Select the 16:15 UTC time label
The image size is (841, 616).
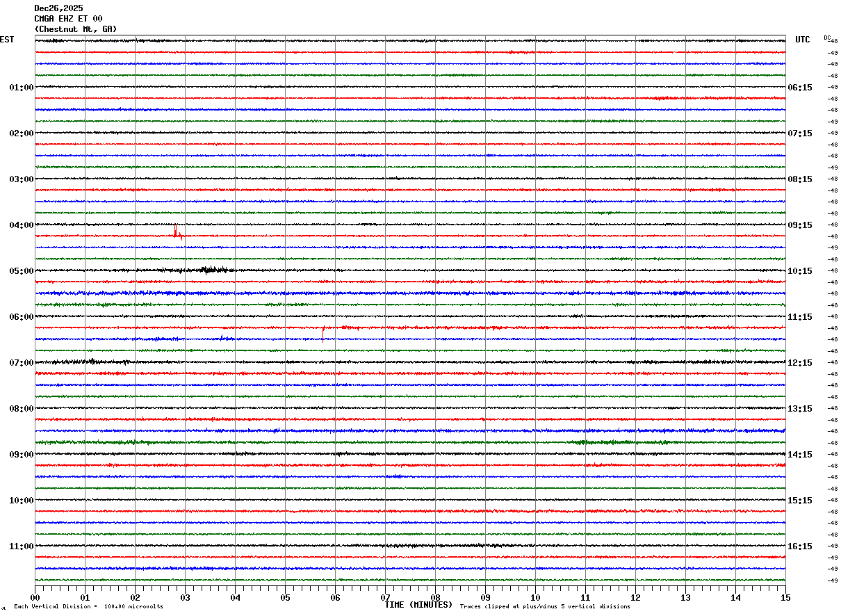(799, 546)
